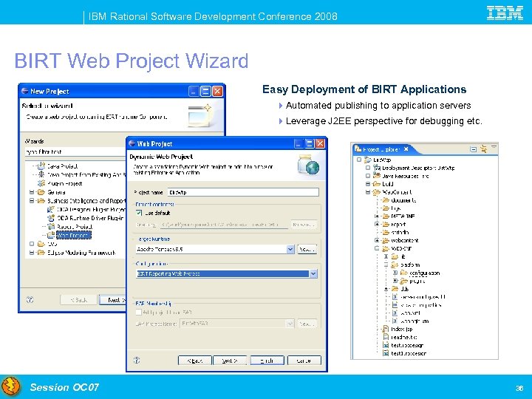
Task: Click the help icon in Web Project dialog
Action: click(137, 361)
